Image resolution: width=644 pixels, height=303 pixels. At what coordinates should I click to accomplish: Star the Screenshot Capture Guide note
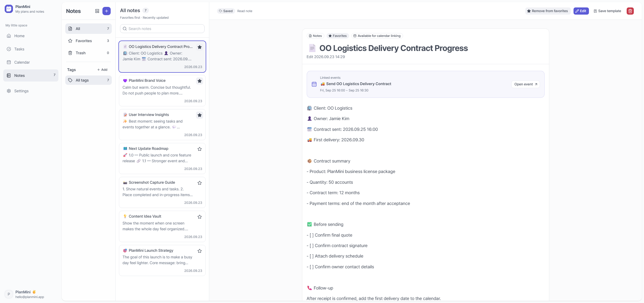[200, 183]
